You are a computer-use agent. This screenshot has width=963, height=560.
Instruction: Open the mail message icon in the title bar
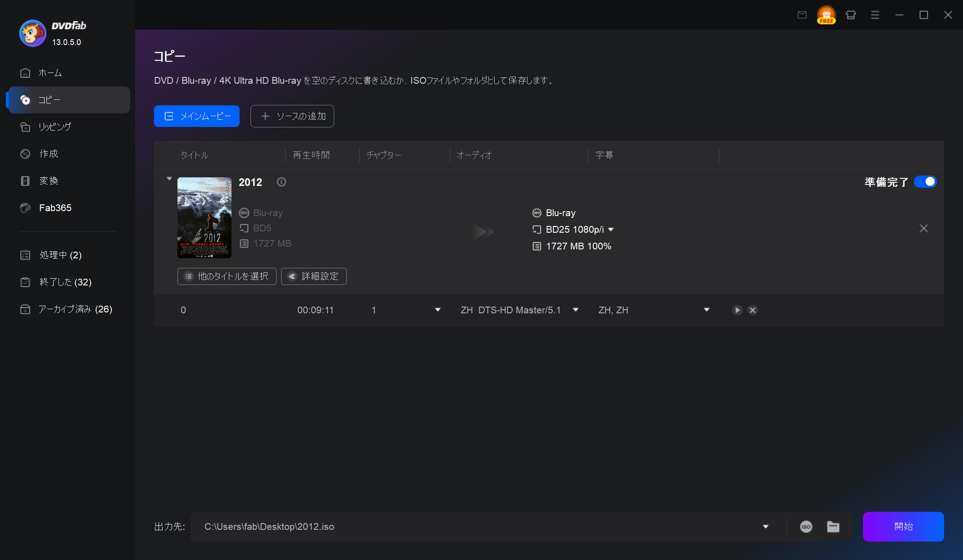point(802,15)
